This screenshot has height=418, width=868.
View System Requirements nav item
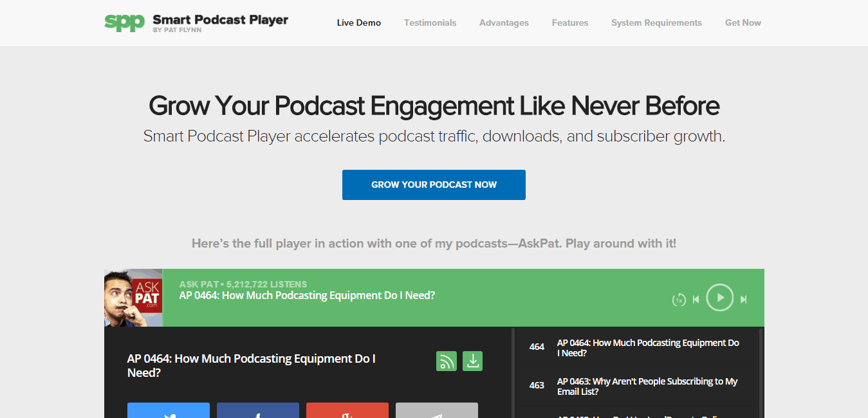coord(656,23)
